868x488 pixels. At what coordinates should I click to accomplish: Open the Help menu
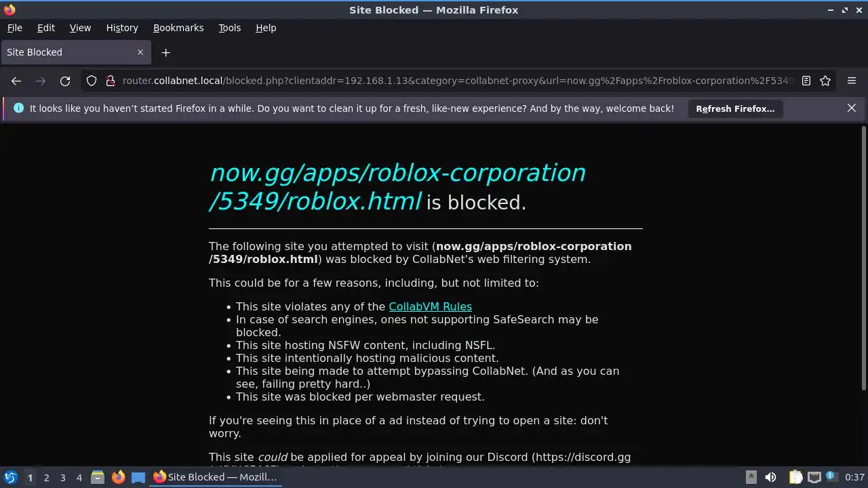coord(266,28)
